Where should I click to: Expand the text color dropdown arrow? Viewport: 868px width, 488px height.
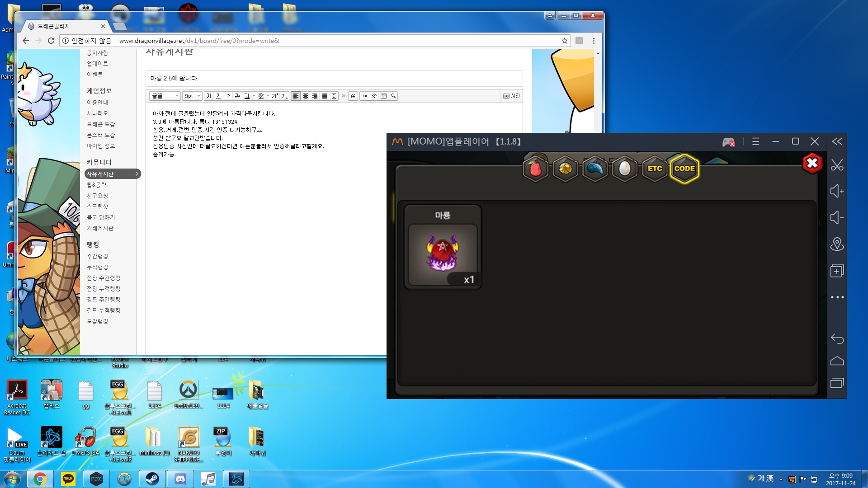tap(254, 96)
